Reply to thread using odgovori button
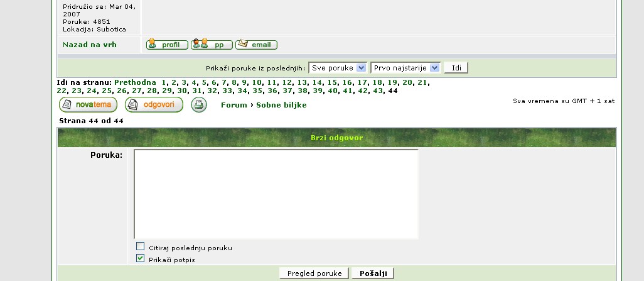This screenshot has width=644, height=281. tap(154, 105)
